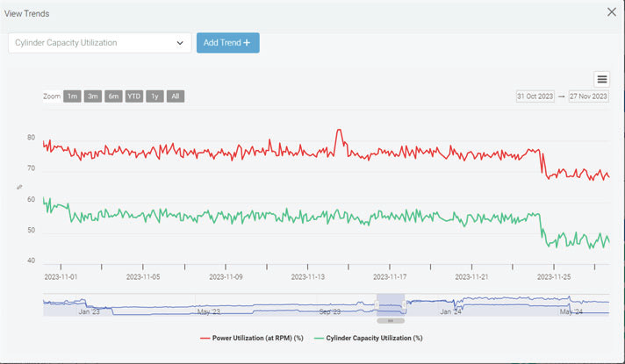Click navigator timeline near Jan '23
Image resolution: width=625 pixels, height=364 pixels.
(x=90, y=305)
